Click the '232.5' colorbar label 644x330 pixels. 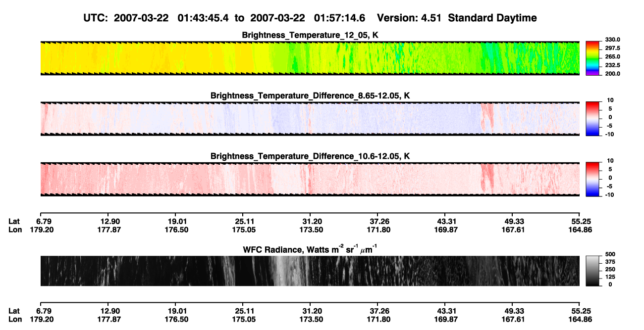pos(612,65)
